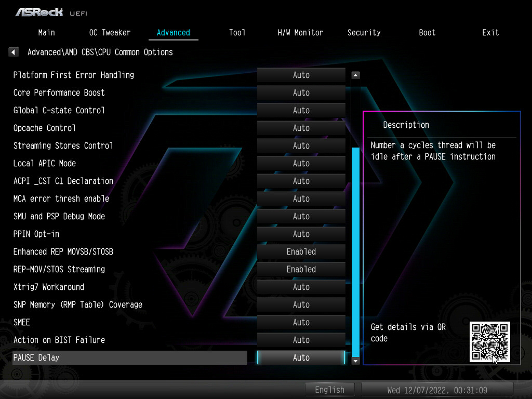Open the Core Performance Boost dropdown
This screenshot has height=399, width=532.
tap(301, 92)
